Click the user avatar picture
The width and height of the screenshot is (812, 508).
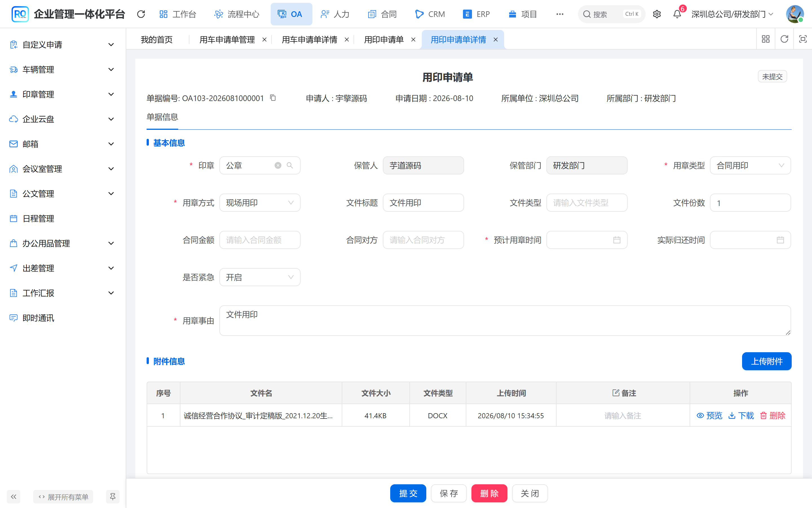(x=795, y=14)
